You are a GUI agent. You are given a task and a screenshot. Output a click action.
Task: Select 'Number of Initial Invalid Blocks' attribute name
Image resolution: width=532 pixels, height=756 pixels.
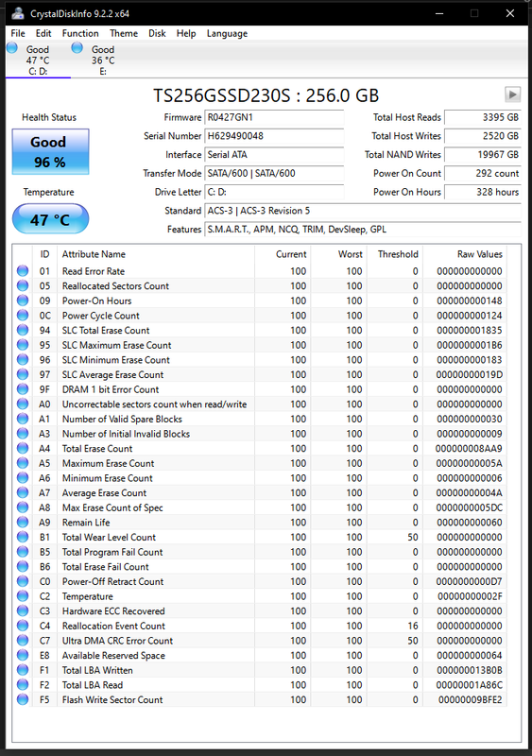coord(126,434)
